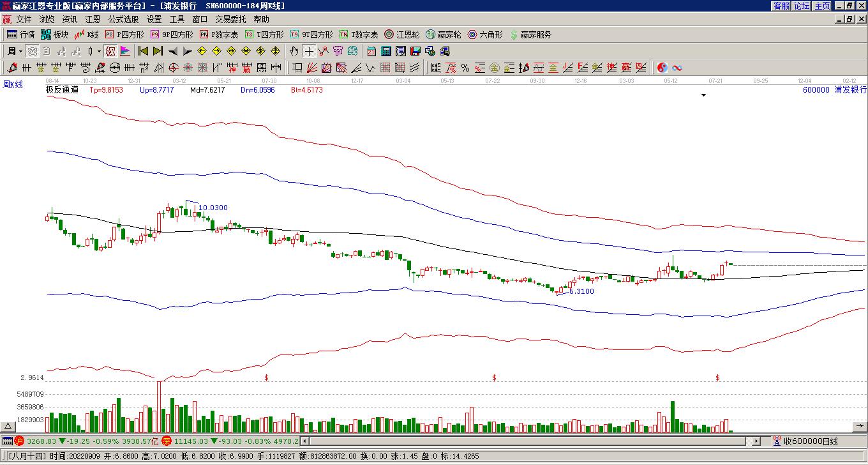868x465 pixels.
Task: Select the pencil drawing tool
Action: pyautogui.click(x=12, y=68)
